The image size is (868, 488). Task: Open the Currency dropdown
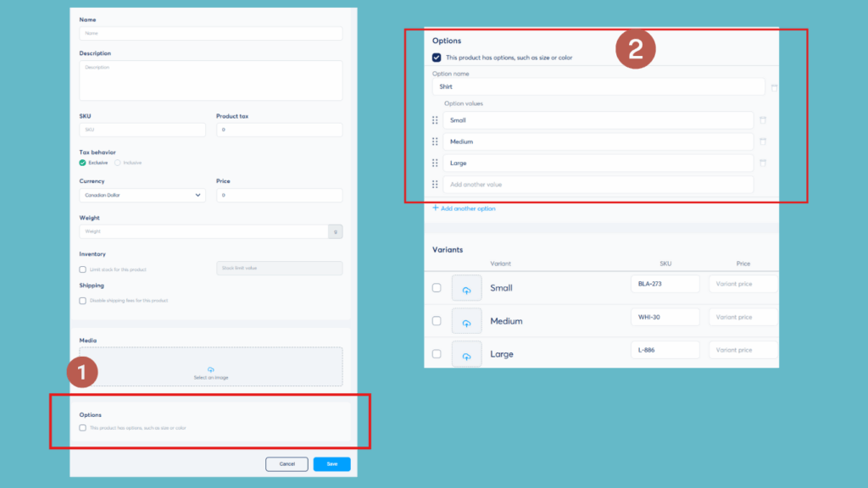click(142, 195)
